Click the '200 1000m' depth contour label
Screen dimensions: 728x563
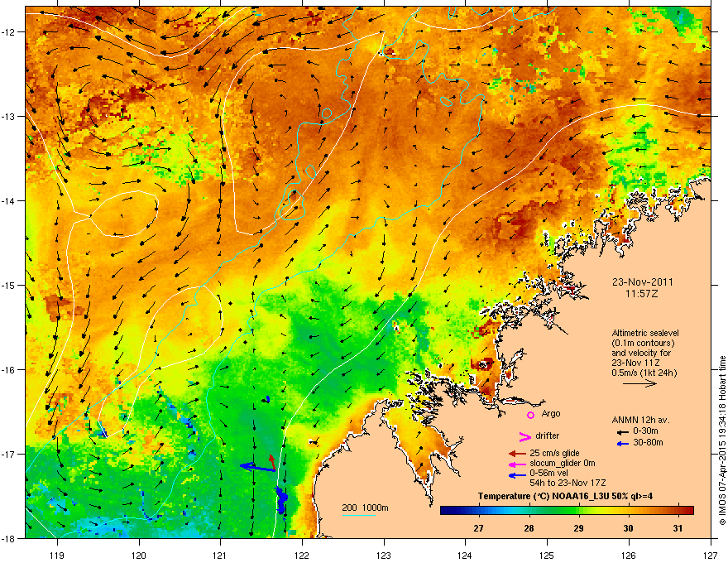[x=365, y=508]
